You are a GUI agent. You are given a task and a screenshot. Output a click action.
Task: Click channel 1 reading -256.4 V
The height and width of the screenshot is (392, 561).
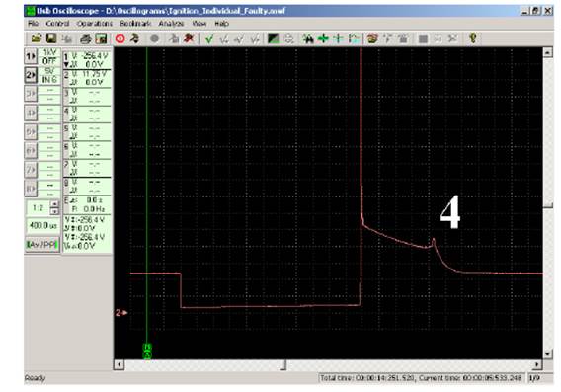(94, 56)
